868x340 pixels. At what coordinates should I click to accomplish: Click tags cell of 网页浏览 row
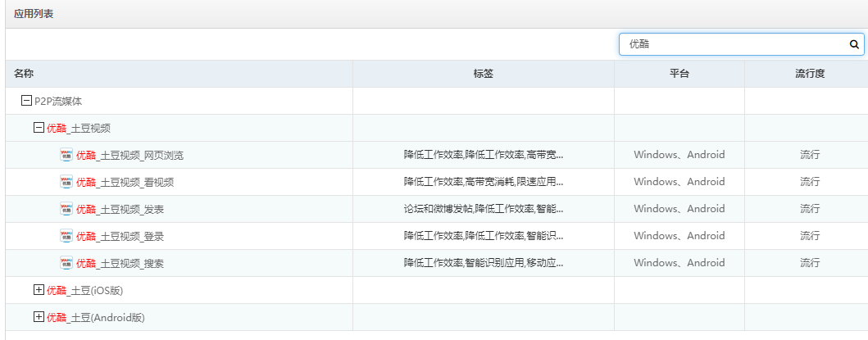point(484,155)
